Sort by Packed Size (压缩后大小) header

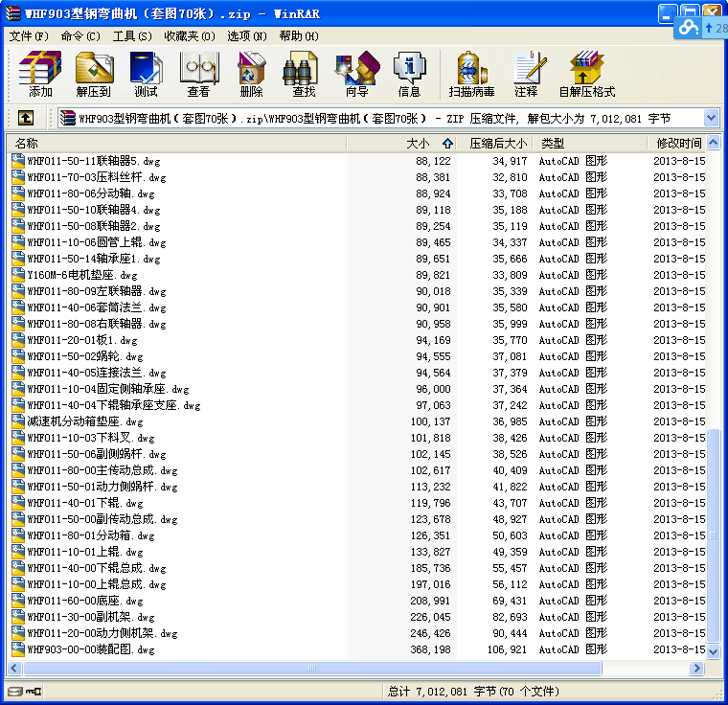(x=496, y=143)
